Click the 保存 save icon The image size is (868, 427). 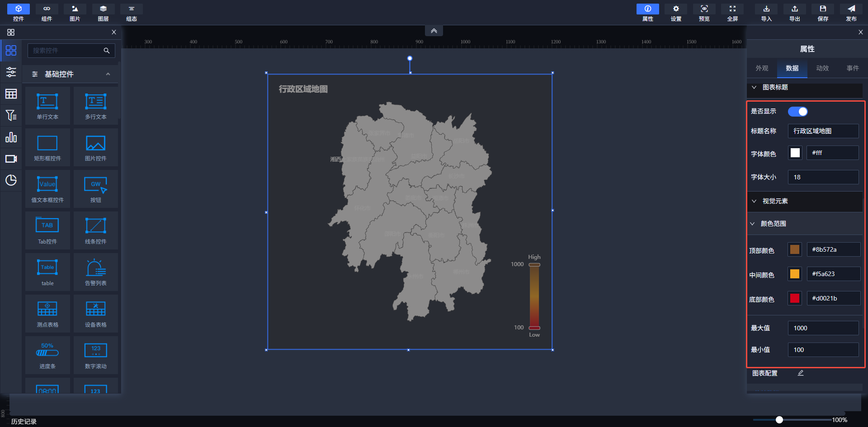[x=823, y=9]
